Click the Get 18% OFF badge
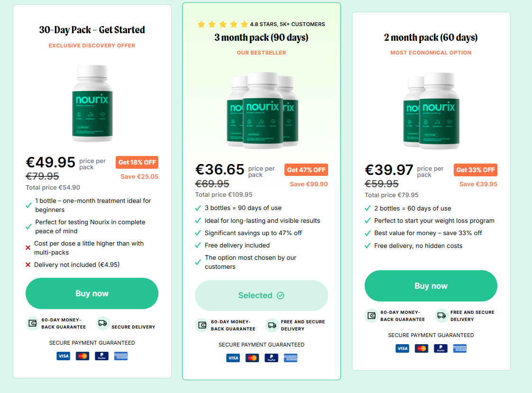 coord(137,163)
